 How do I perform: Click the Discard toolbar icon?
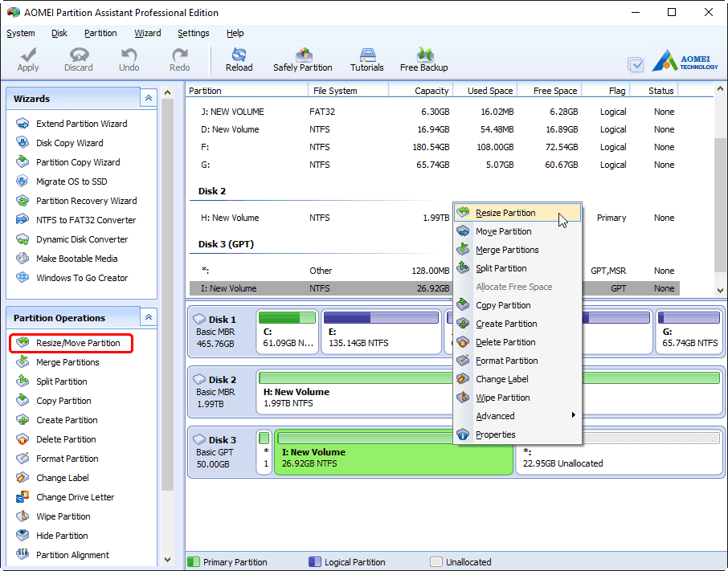[x=79, y=59]
